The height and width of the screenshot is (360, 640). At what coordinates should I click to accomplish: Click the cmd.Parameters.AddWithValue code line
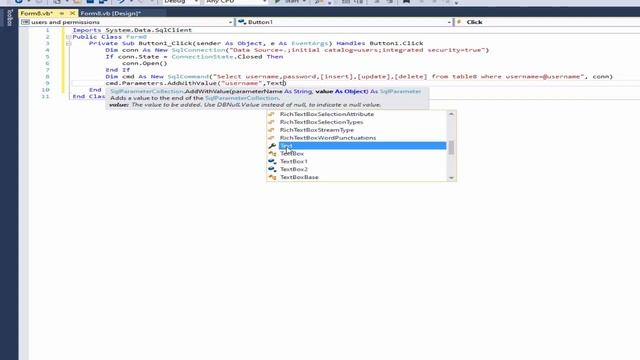tap(196, 83)
